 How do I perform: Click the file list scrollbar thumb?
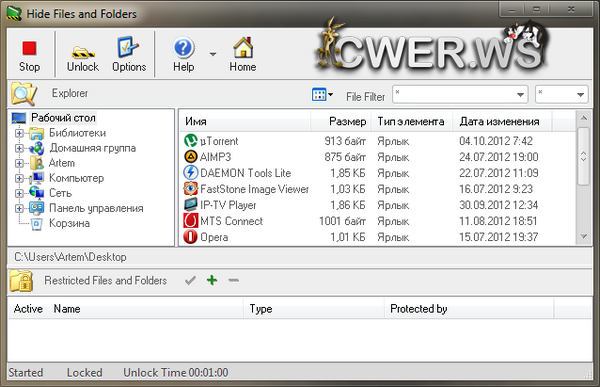584,156
